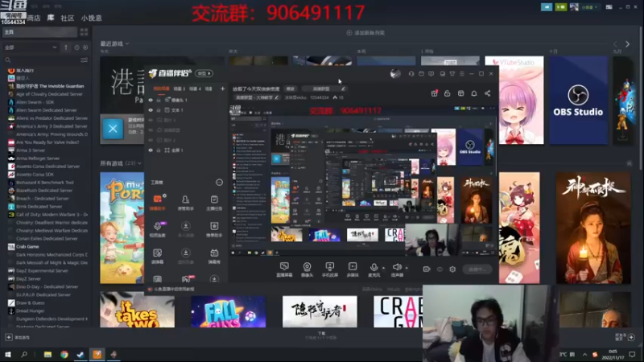Viewport: 644px width, 362px height.
Task: Click '添加新购列架' add shelf link in Steam
Action: point(365,33)
